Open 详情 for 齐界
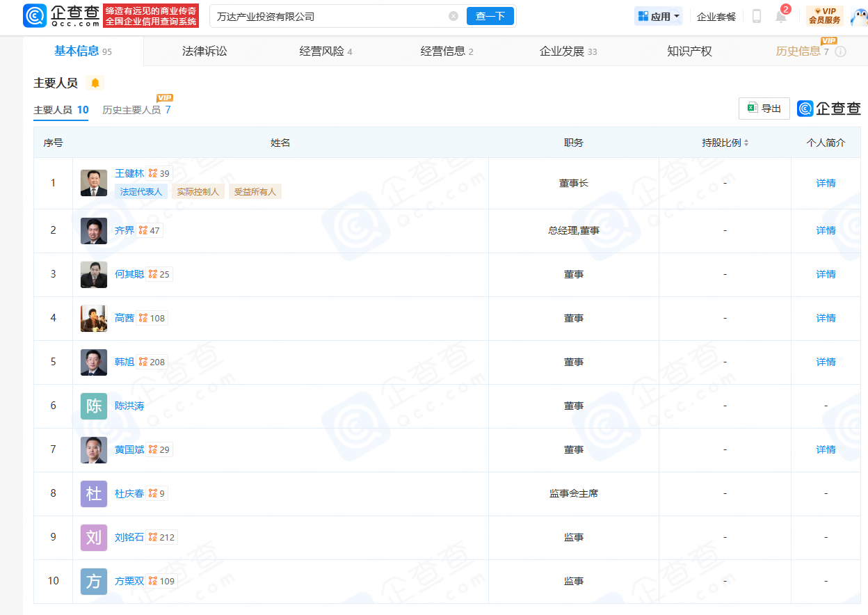Screen dimensions: 868x615 tap(826, 230)
